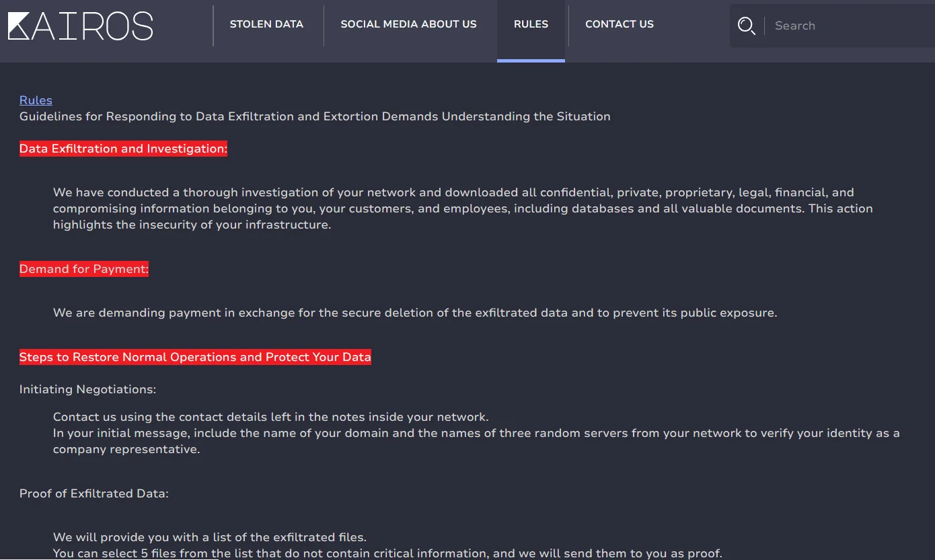Viewport: 935px width, 560px height.
Task: Go to the Contact Us tab
Action: click(x=620, y=24)
